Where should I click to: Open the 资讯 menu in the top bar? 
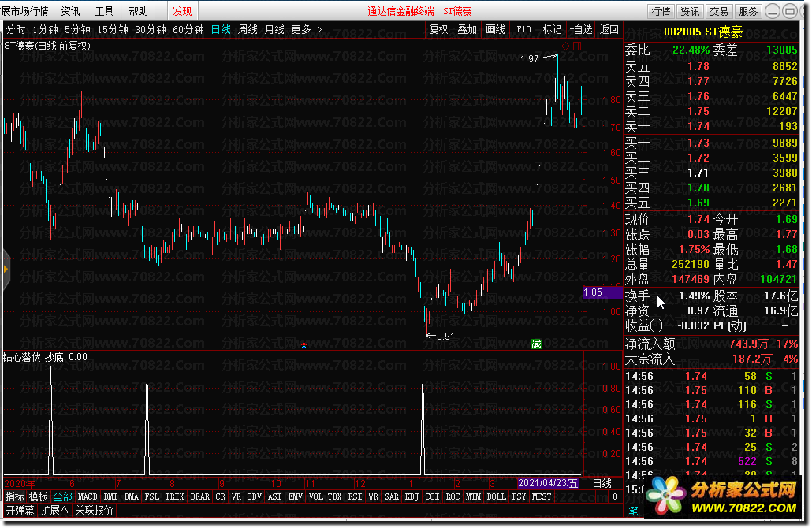pos(70,11)
